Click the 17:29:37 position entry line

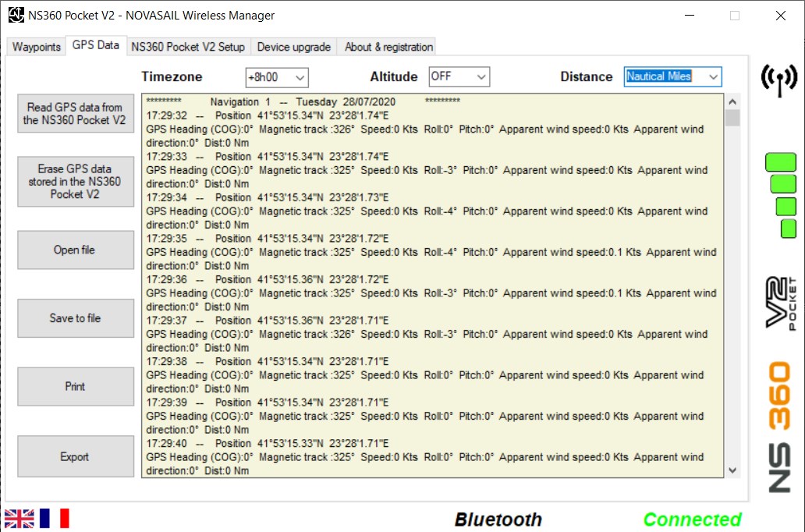coord(268,321)
